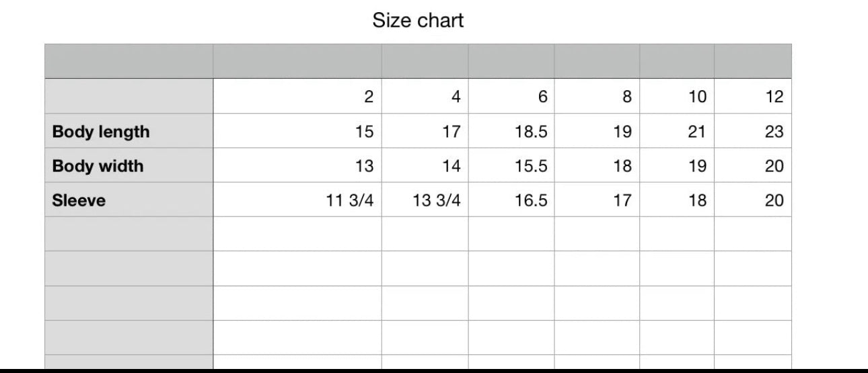This screenshot has height=373, width=868.
Task: Click the 11 3/4 sleeve cell
Action: (x=297, y=200)
